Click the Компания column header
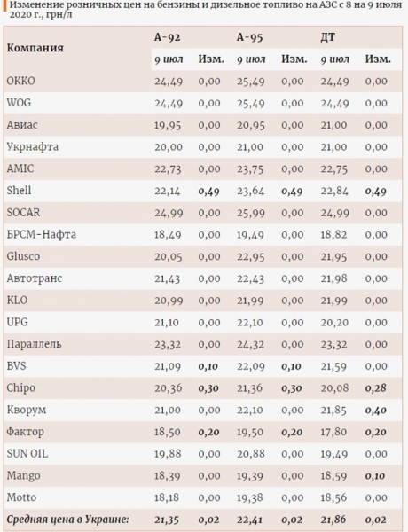408x532 pixels. click(35, 48)
